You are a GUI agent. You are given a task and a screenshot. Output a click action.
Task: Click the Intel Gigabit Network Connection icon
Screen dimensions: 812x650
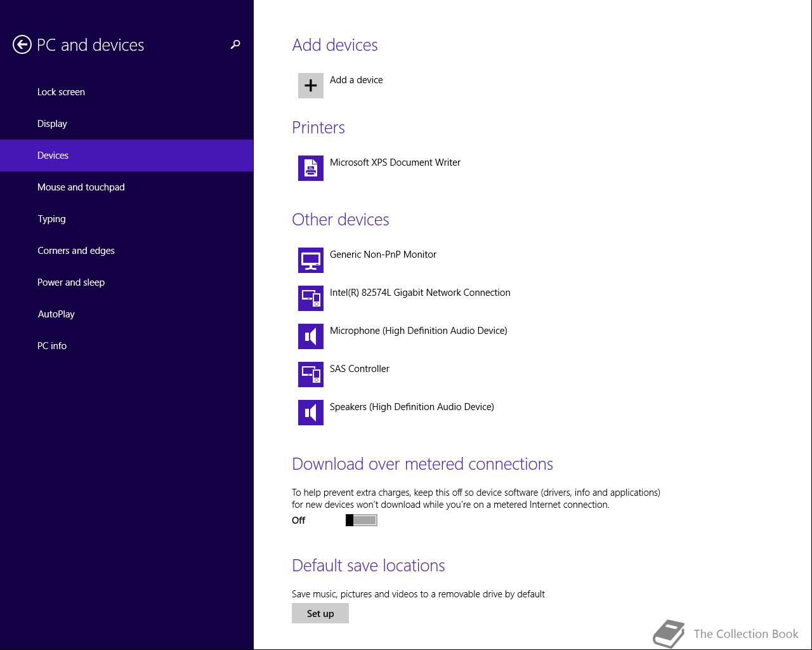311,298
